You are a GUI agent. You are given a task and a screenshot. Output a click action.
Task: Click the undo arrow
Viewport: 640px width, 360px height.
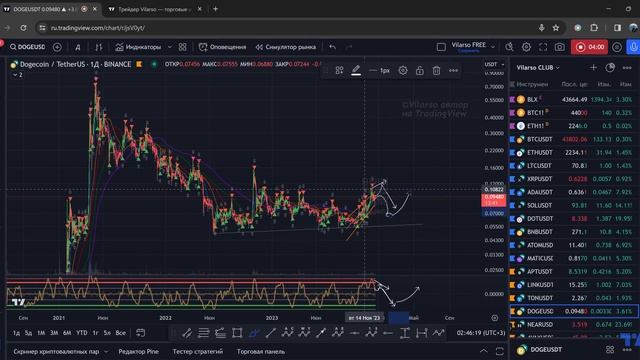tap(333, 47)
